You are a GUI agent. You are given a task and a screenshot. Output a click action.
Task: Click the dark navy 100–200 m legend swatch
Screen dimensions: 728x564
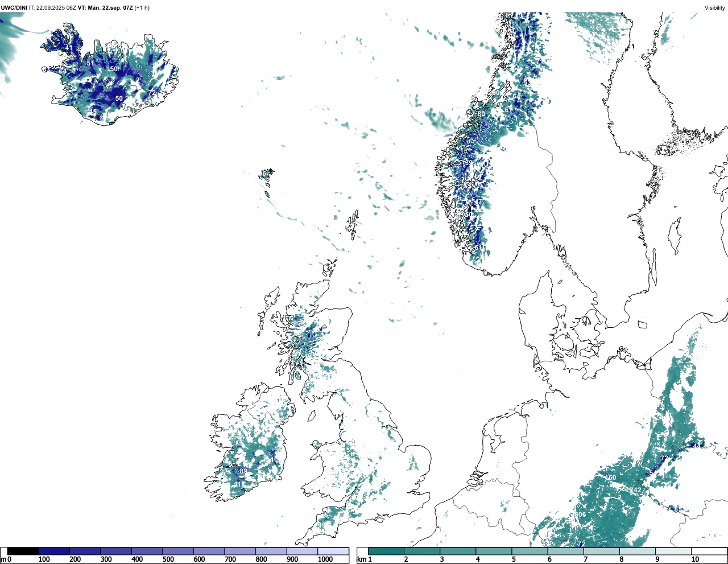click(54, 551)
